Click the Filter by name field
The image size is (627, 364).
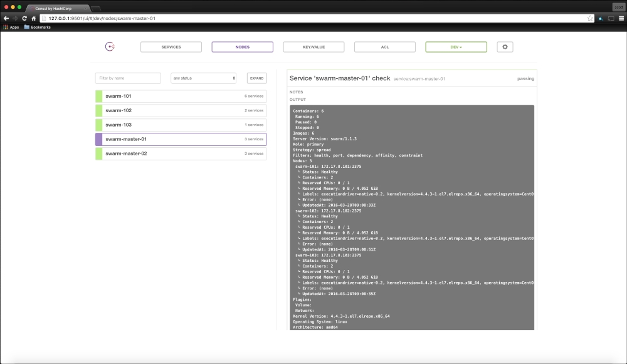128,78
